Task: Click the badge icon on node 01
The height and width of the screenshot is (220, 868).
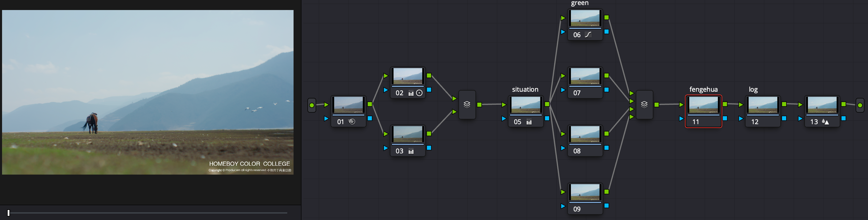Action: [352, 122]
